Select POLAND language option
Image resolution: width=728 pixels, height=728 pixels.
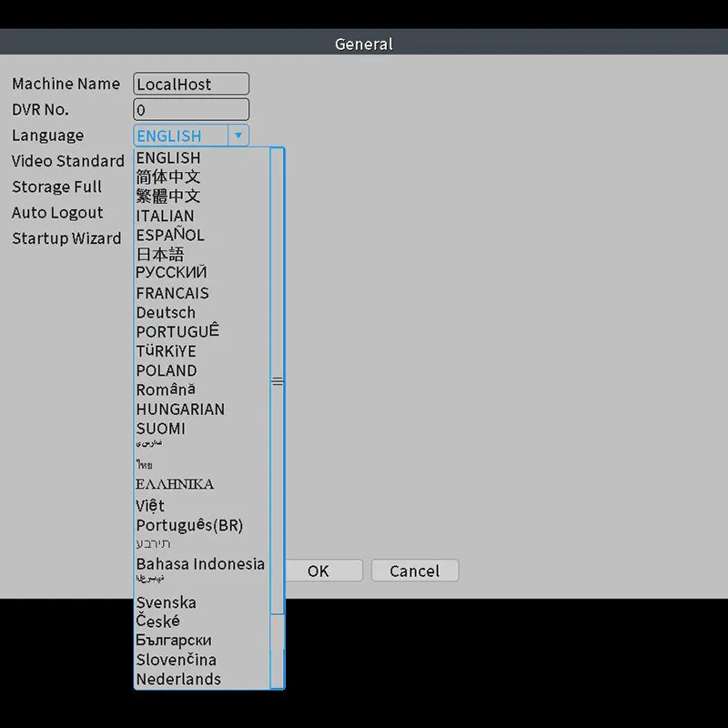point(167,370)
